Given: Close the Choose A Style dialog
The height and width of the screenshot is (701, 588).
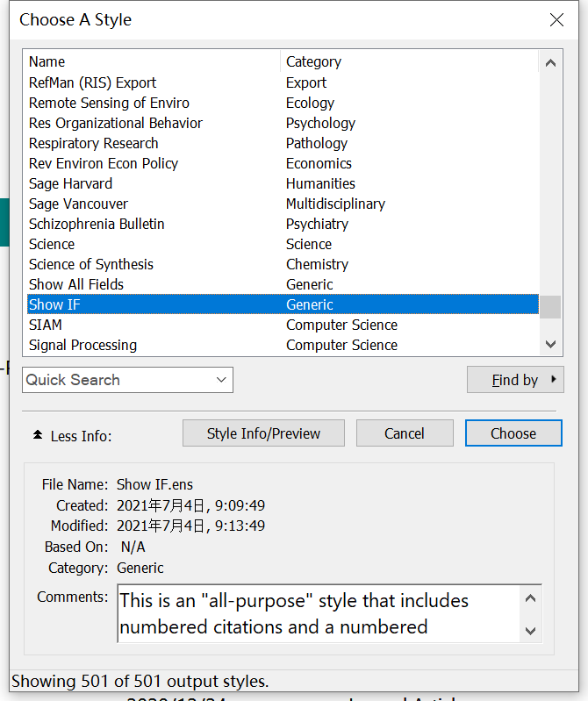Looking at the screenshot, I should click(x=556, y=20).
